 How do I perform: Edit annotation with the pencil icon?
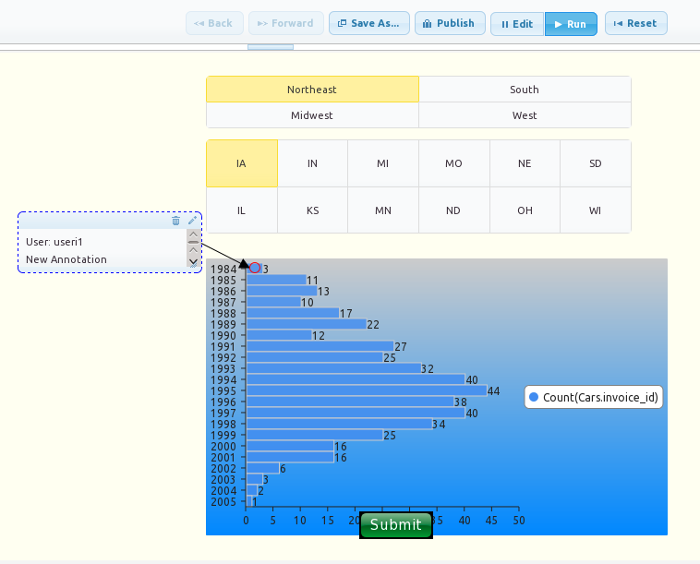[192, 221]
